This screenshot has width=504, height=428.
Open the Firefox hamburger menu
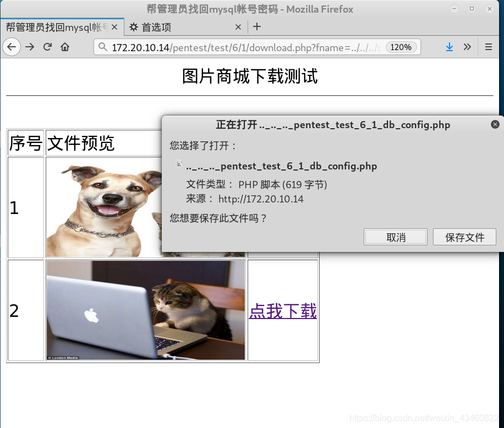pyautogui.click(x=488, y=47)
